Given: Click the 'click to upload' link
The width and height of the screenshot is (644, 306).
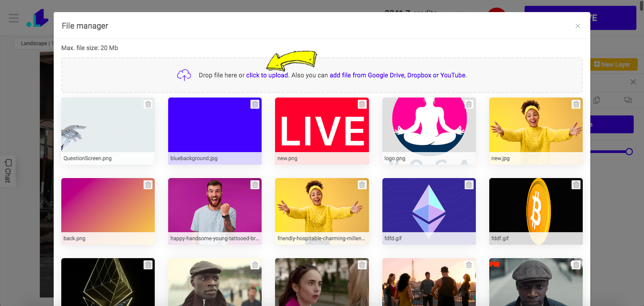Looking at the screenshot, I should click(x=267, y=75).
